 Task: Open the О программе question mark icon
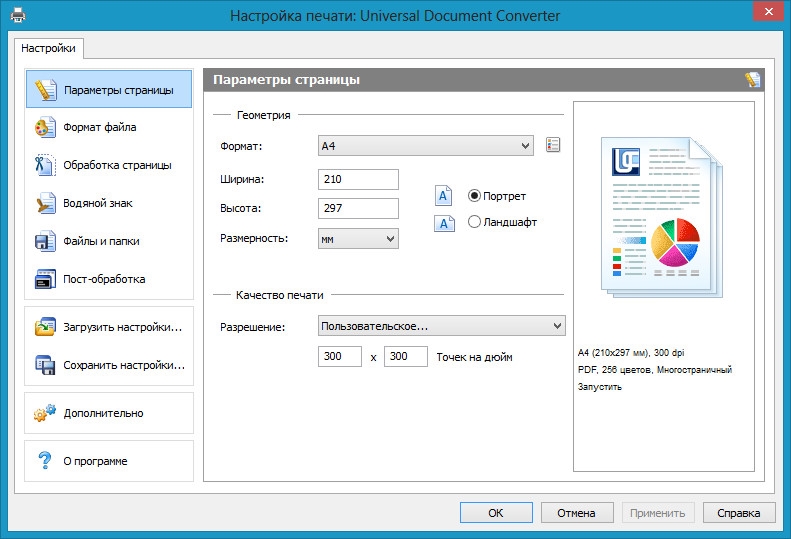pos(45,461)
